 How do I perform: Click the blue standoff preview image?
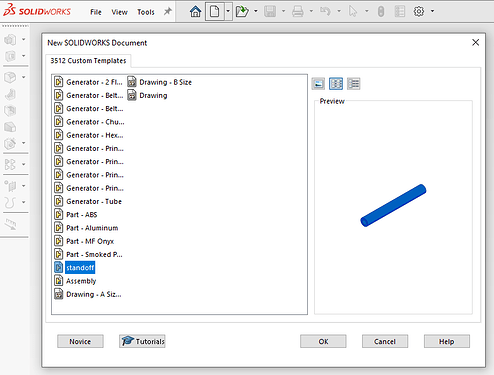click(x=393, y=205)
